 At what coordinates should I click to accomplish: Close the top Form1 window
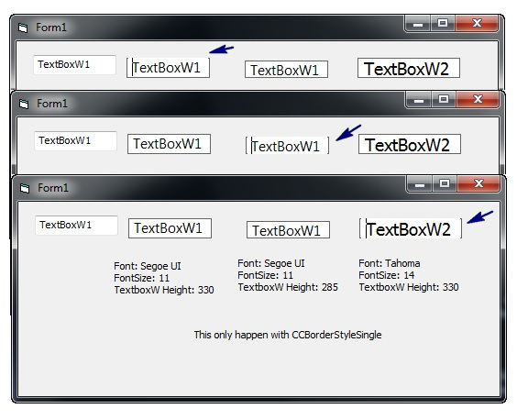pyautogui.click(x=477, y=24)
